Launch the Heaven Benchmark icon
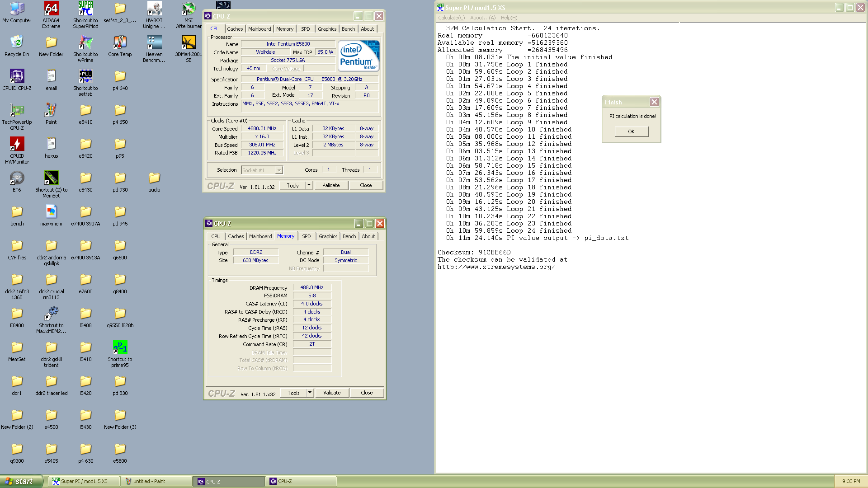Viewport: 868px width, 488px height. 154,49
